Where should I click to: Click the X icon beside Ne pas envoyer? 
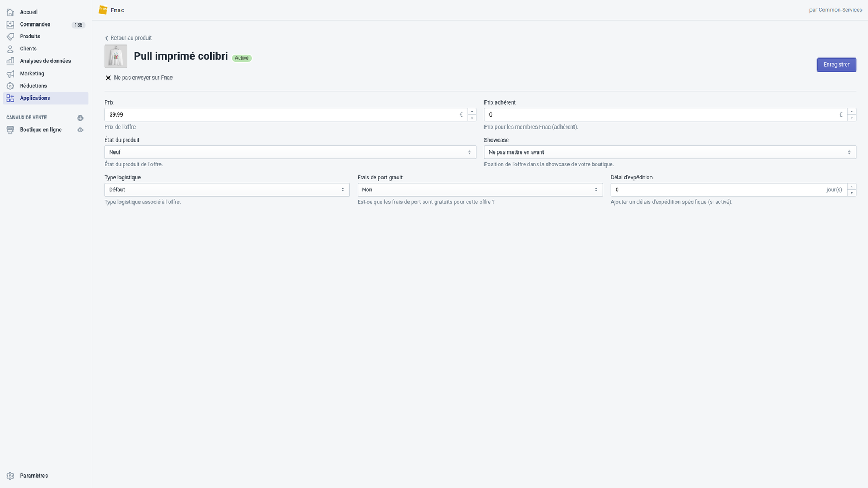tap(108, 78)
